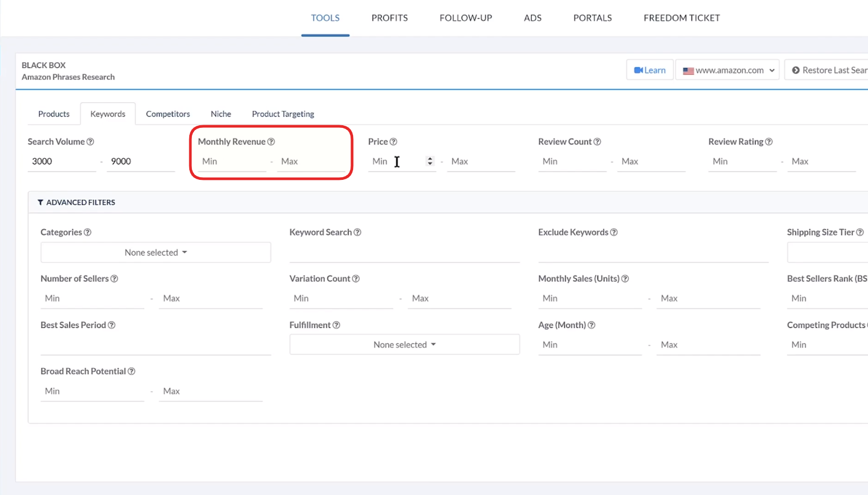Image resolution: width=868 pixels, height=495 pixels.
Task: Click the Monthly Sales (Units) Max field
Action: 708,299
